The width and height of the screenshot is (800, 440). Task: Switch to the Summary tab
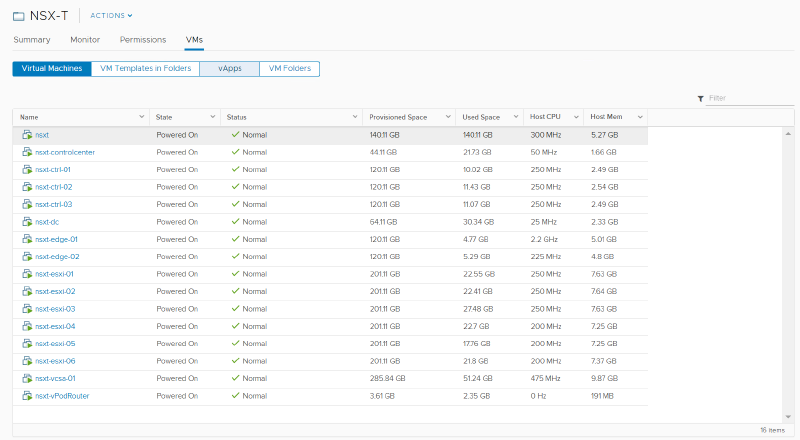tap(32, 40)
